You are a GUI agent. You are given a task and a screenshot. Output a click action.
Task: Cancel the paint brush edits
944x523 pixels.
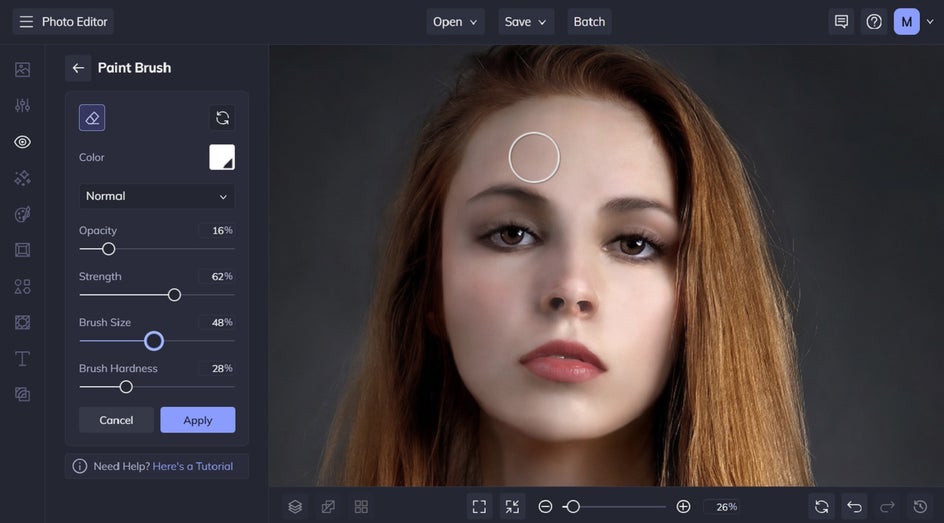coord(116,420)
